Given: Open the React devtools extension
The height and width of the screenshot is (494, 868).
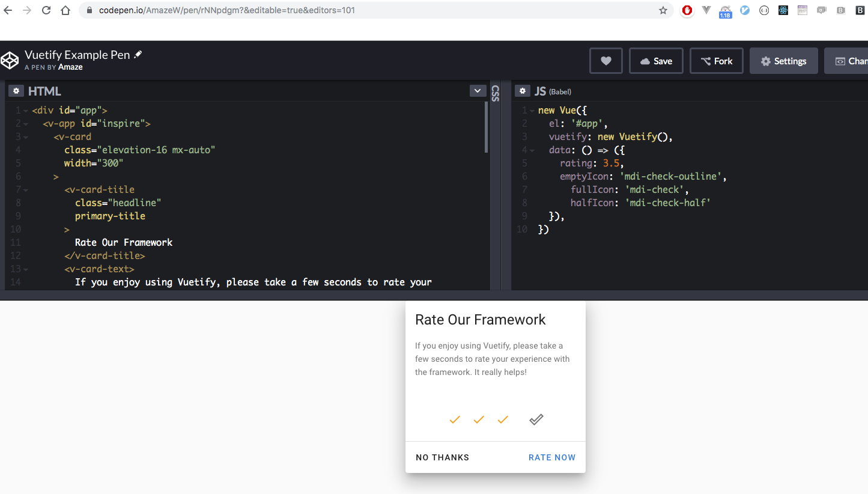Looking at the screenshot, I should pos(783,10).
